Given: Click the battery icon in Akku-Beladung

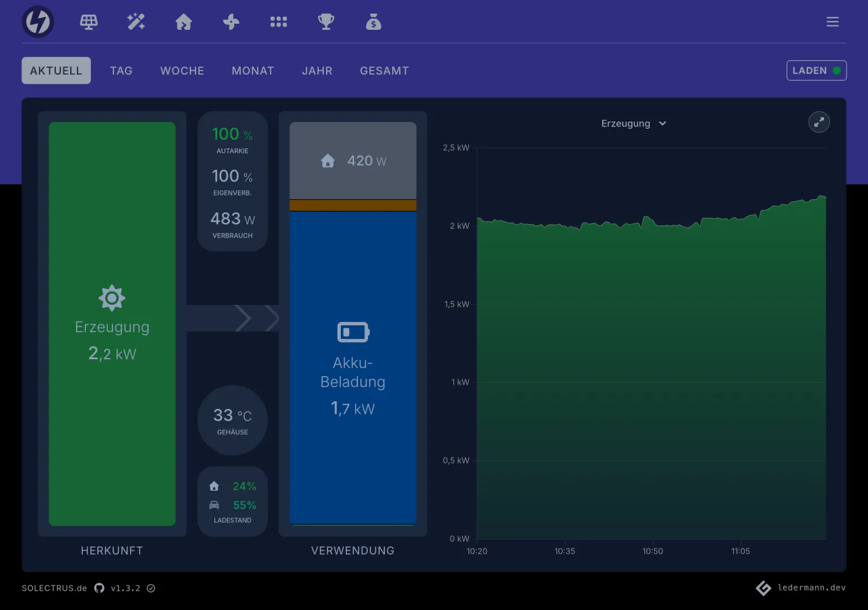Looking at the screenshot, I should tap(353, 332).
